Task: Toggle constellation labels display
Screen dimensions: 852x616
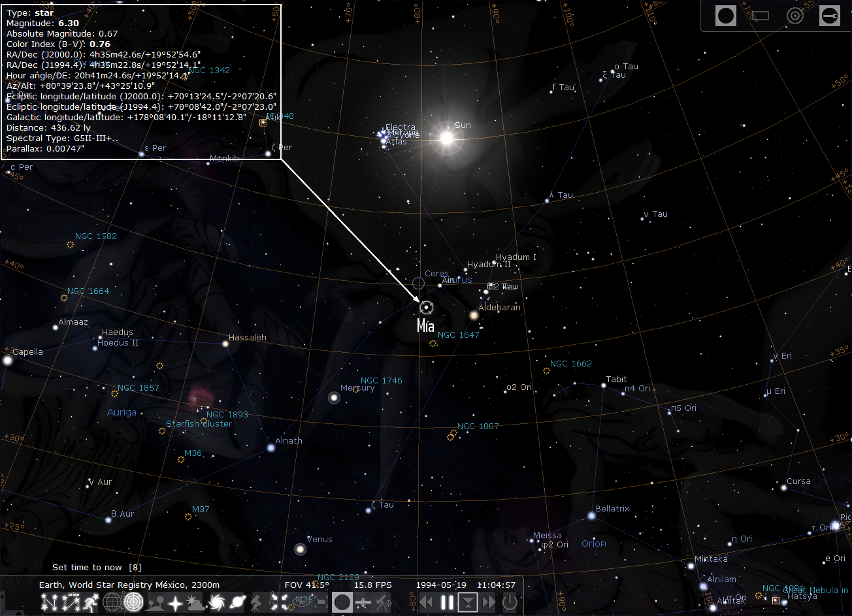Action: [71, 602]
